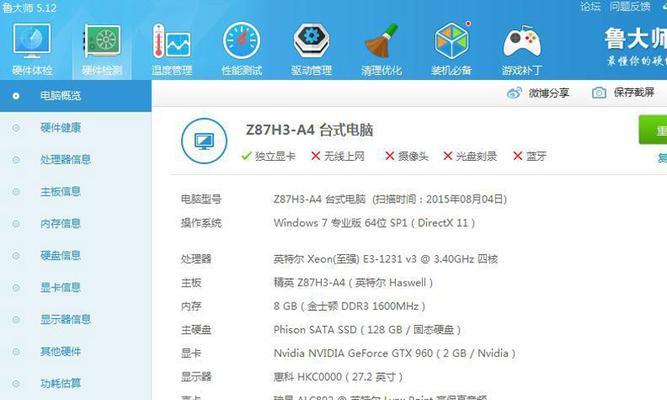Click the Phison SATA SSD disk value
The width and height of the screenshot is (667, 400).
(367, 330)
